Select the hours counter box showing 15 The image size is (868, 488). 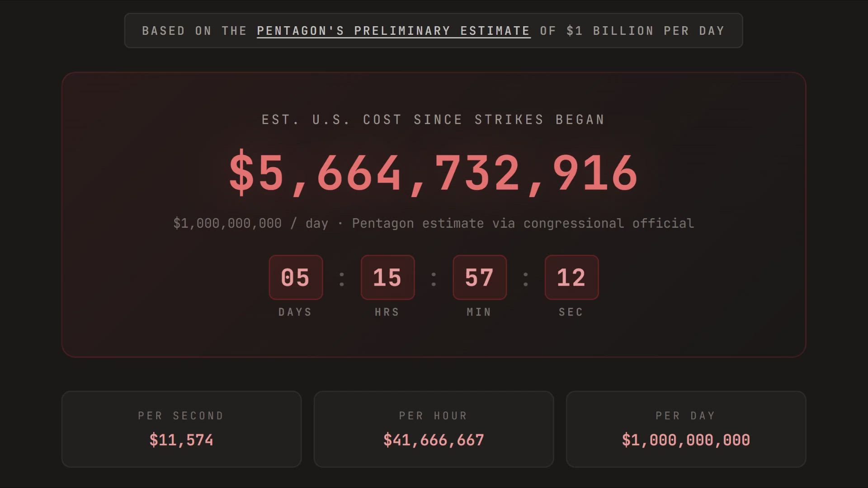(x=387, y=277)
